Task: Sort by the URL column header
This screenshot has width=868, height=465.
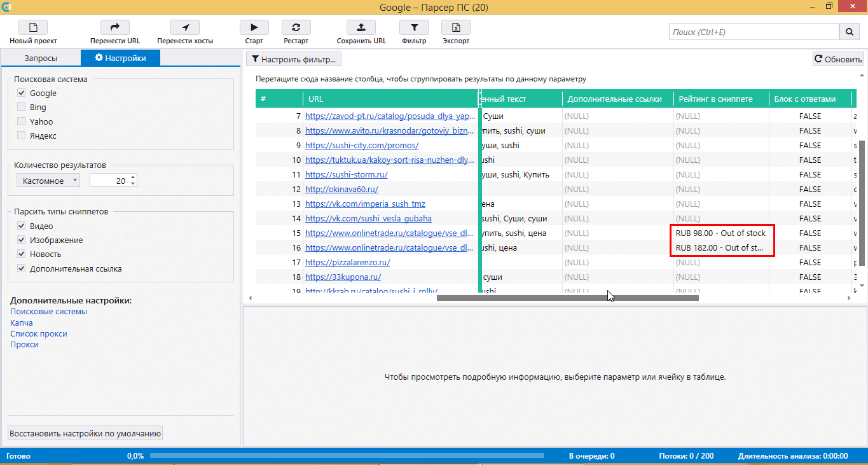Action: [390, 99]
